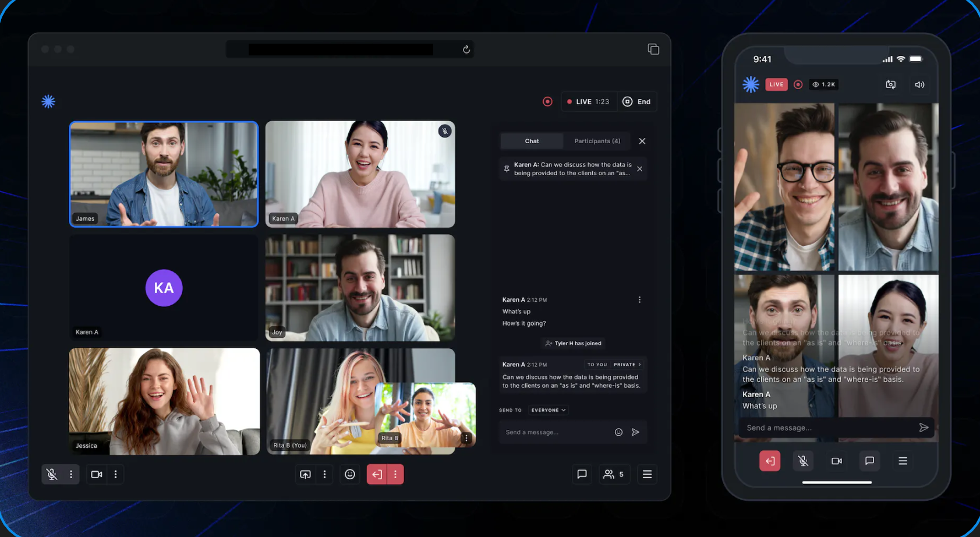The width and height of the screenshot is (980, 537).
Task: Click the desktop Send a message field
Action: click(556, 432)
